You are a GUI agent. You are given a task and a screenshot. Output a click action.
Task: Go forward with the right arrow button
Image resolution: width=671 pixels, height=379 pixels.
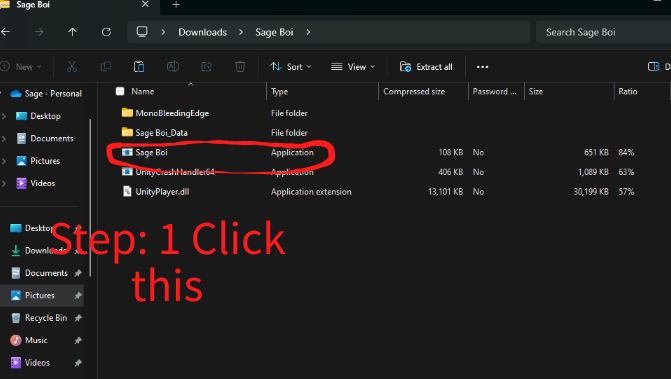pos(39,32)
